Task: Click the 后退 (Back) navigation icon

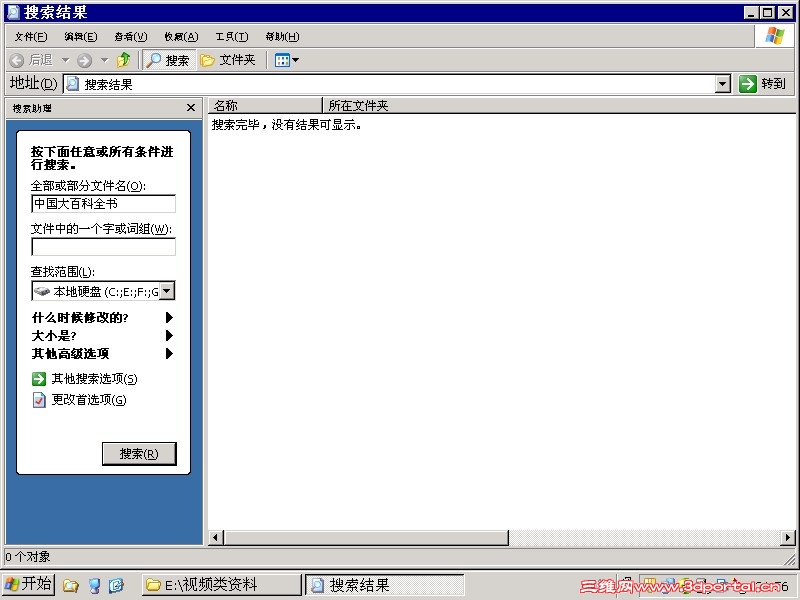Action: (16, 59)
